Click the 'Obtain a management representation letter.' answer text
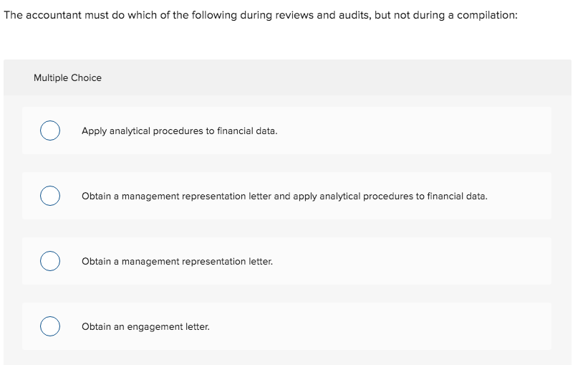The width and height of the screenshot is (588, 365). coord(178,261)
